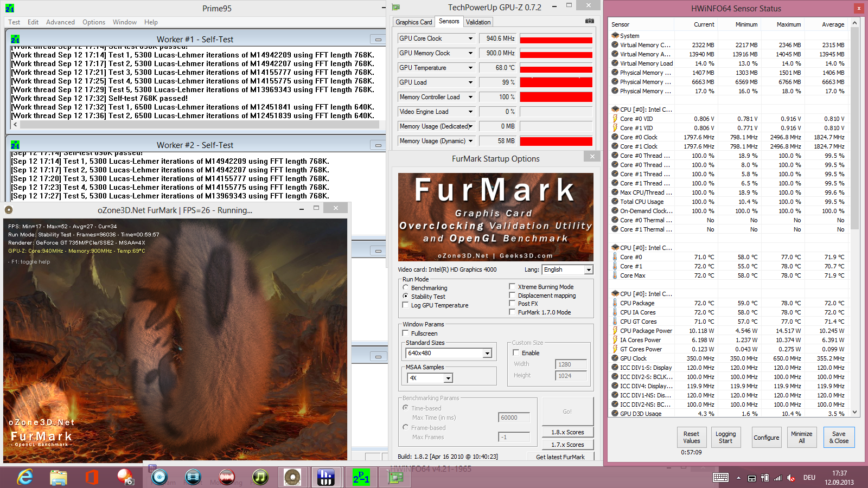868x488 pixels.
Task: Click the Prime95 main title bar icon
Action: [9, 8]
